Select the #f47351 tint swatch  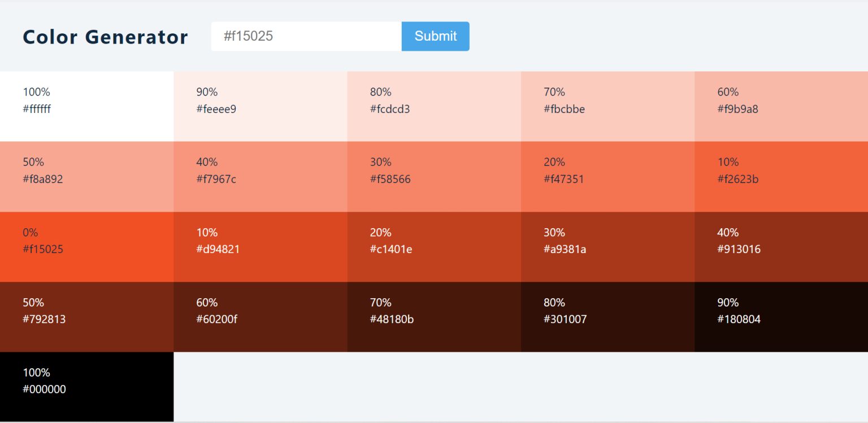coord(607,176)
